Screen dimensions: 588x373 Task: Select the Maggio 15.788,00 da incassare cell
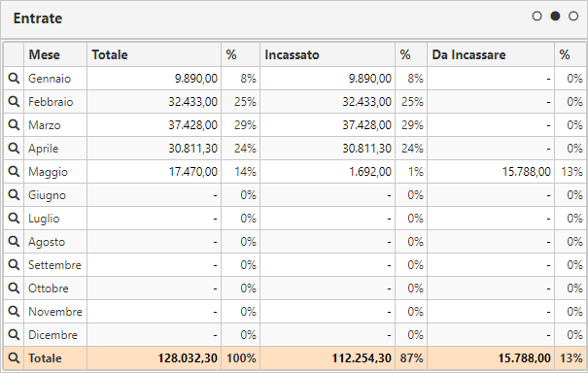pos(491,172)
